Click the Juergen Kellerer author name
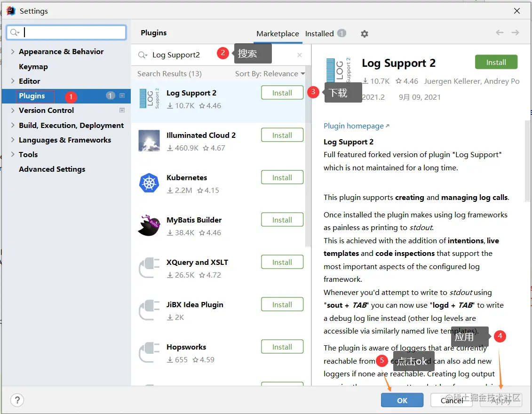Image resolution: width=532 pixels, height=414 pixels. pos(452,81)
